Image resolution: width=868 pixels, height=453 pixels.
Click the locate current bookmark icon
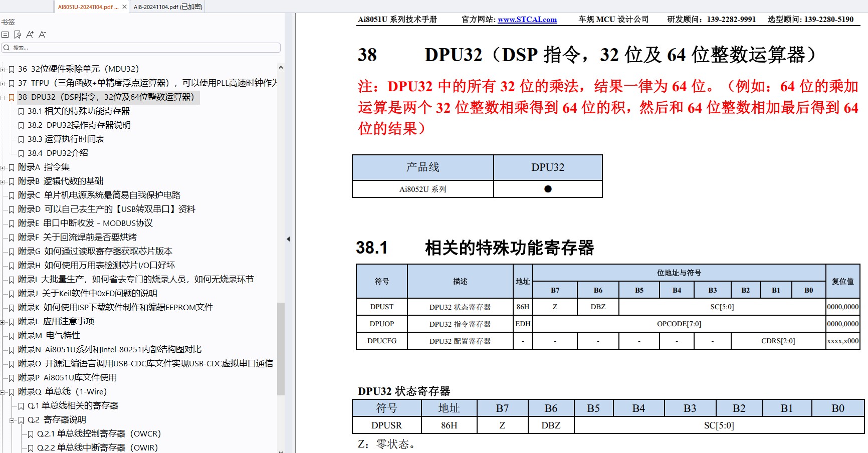coord(18,35)
